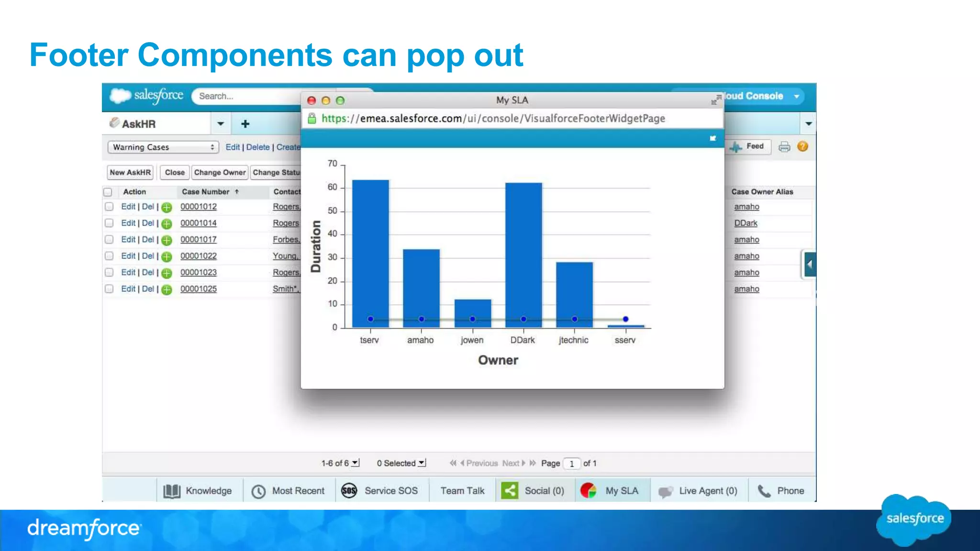Click Del link for case 00001025
This screenshot has width=980, height=551.
[148, 289]
